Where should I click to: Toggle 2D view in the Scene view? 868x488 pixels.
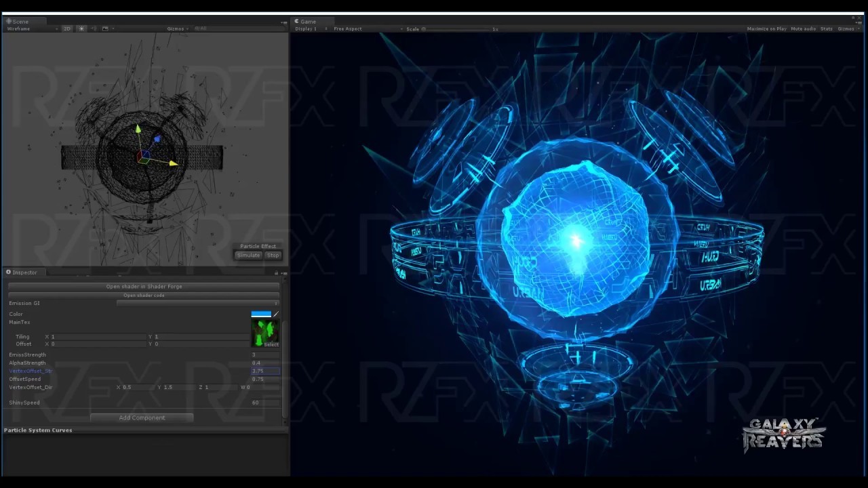coord(66,28)
